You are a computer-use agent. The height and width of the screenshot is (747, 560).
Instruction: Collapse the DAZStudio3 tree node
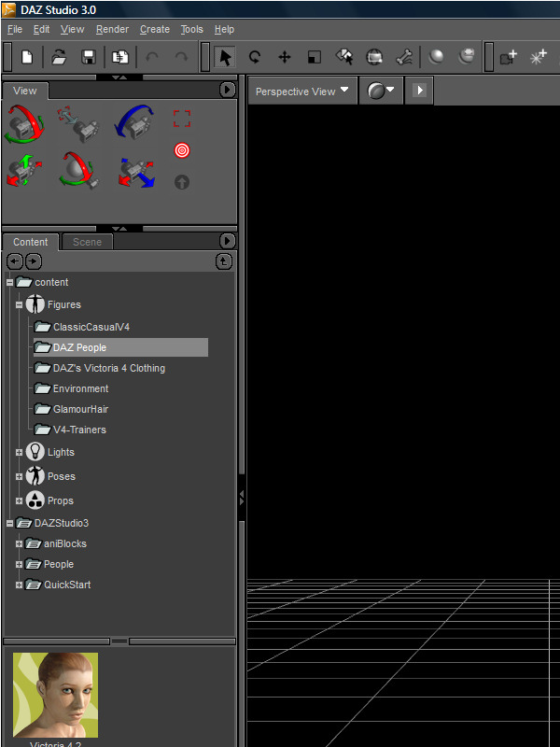pos(9,524)
